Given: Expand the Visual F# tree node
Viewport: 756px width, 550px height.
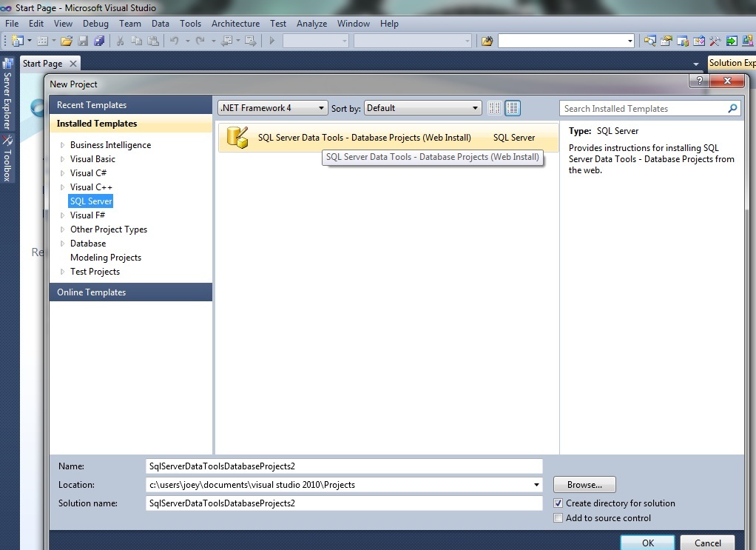Looking at the screenshot, I should pos(62,215).
